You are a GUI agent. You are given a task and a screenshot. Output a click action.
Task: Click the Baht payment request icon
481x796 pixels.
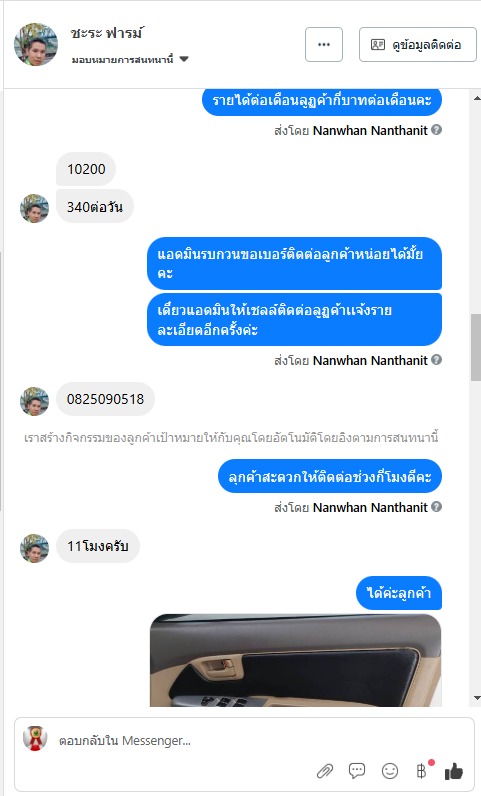[x=422, y=771]
